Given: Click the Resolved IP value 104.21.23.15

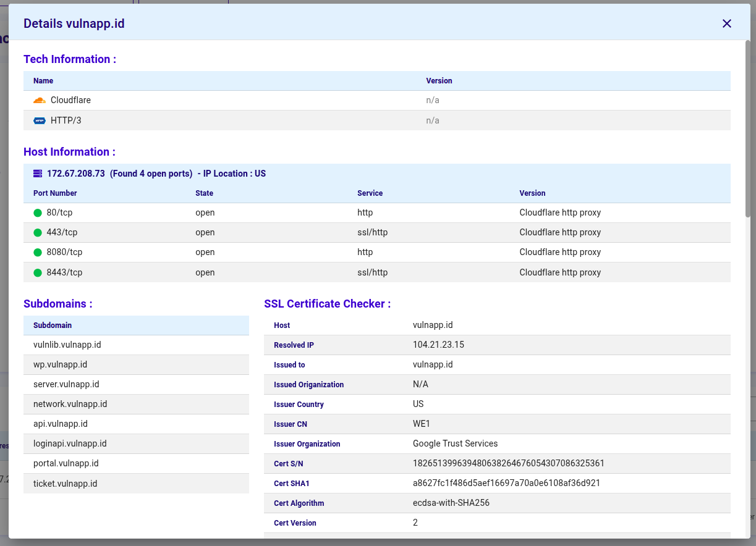Looking at the screenshot, I should [x=439, y=345].
